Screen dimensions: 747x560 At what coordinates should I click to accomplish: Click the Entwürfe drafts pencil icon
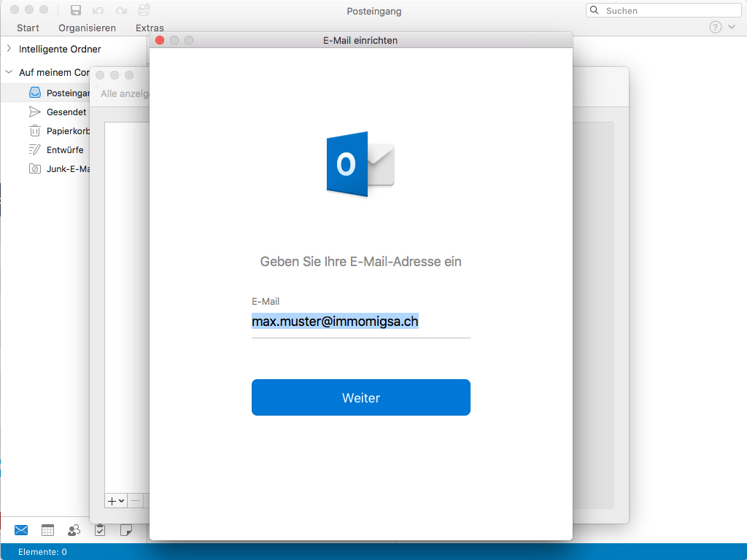pos(35,149)
